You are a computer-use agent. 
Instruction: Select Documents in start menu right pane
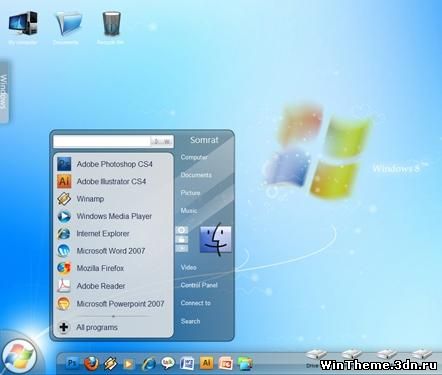[196, 175]
